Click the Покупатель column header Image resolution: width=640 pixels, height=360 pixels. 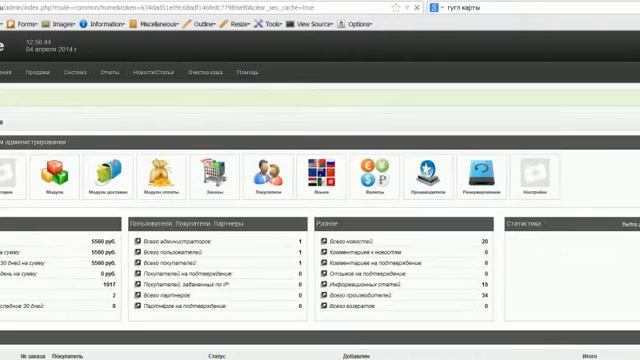pyautogui.click(x=67, y=356)
